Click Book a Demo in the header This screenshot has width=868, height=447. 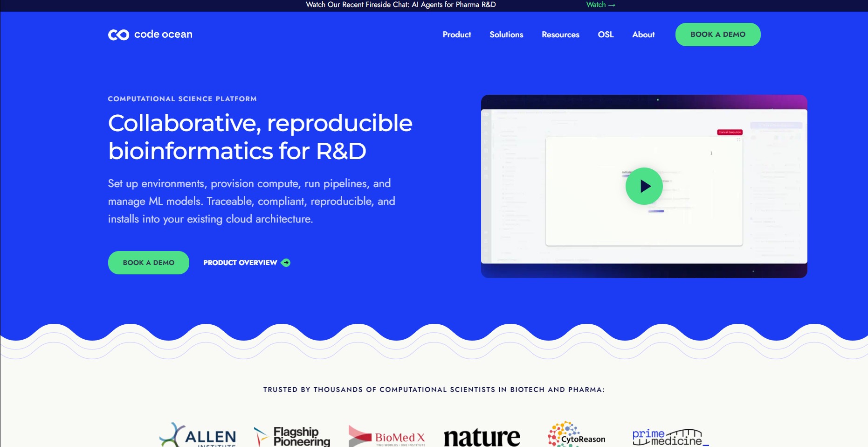tap(718, 35)
